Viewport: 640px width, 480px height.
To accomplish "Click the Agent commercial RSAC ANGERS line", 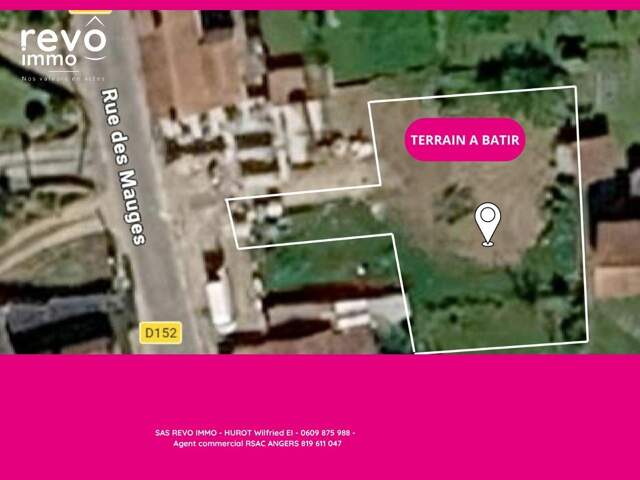I will (257, 444).
